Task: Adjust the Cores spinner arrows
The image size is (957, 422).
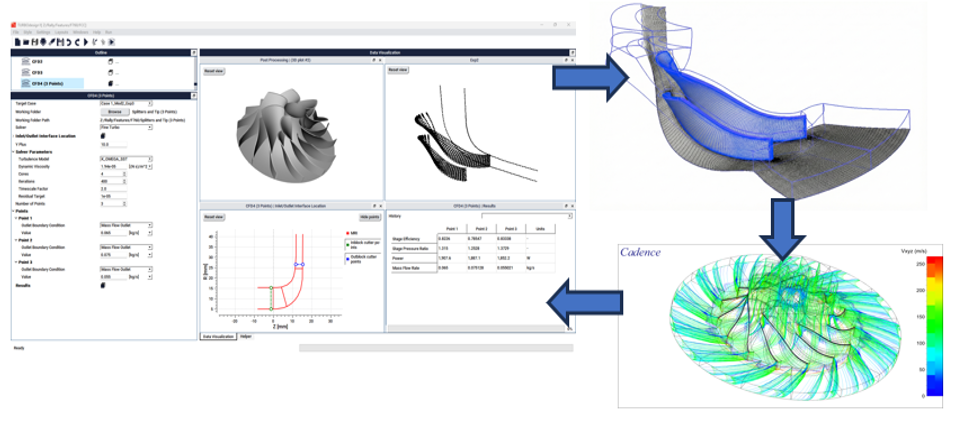Action: pos(125,174)
